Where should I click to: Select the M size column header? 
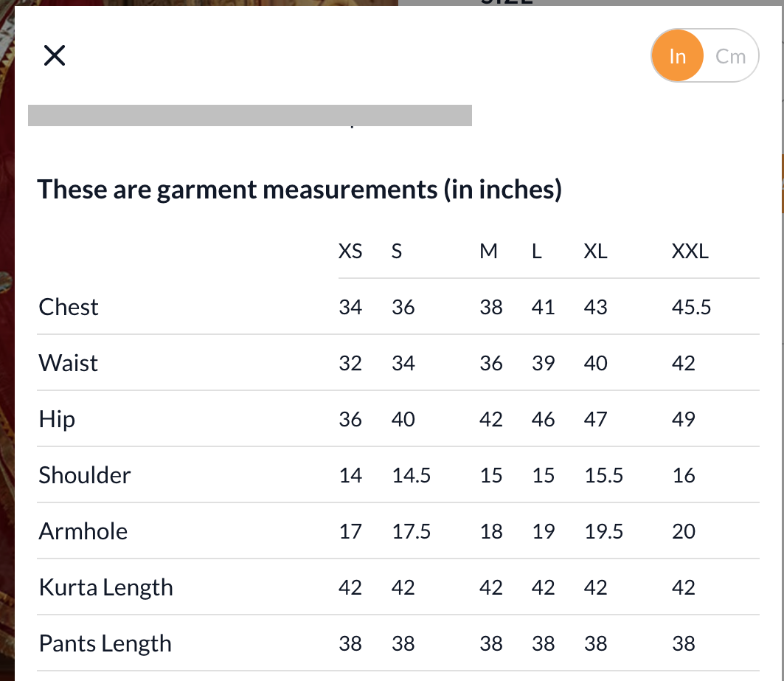point(488,251)
